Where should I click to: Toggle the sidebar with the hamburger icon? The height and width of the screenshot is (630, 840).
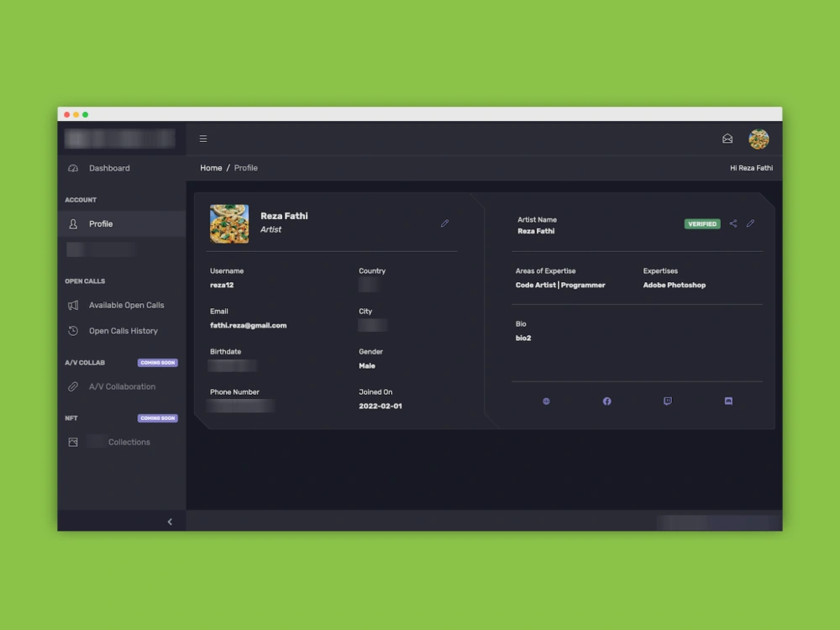pos(202,138)
